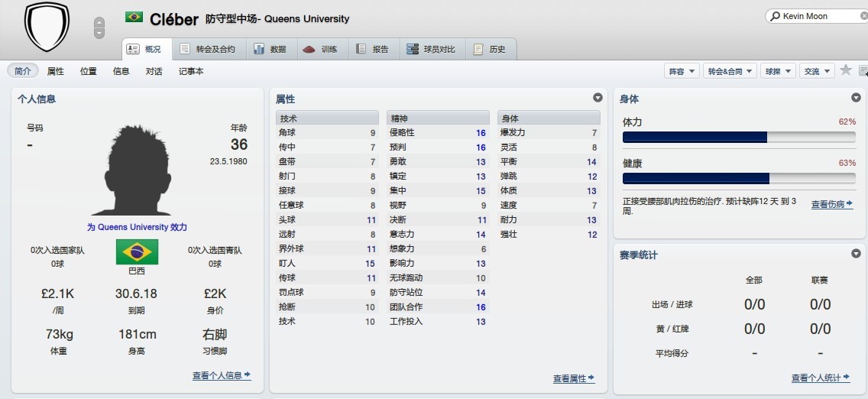This screenshot has width=868, height=399.
Task: Switch to the 训练 tab
Action: point(322,49)
